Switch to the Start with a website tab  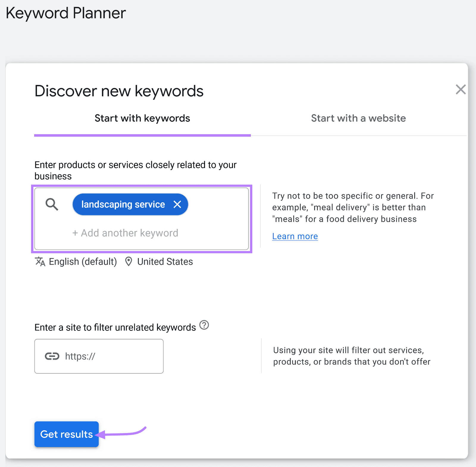tap(358, 118)
